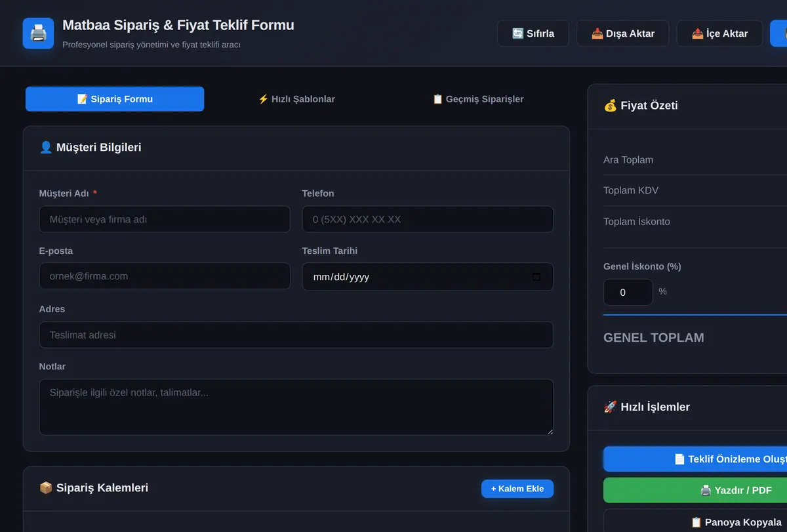Focus the Müşteri Adı input field
The image size is (787, 532).
[165, 219]
